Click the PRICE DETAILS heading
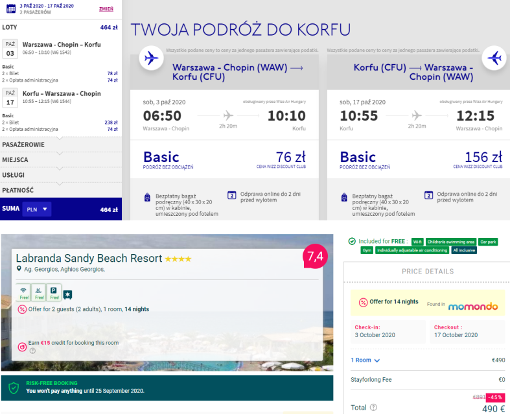Viewport: 510px width, 420px height. tap(428, 272)
